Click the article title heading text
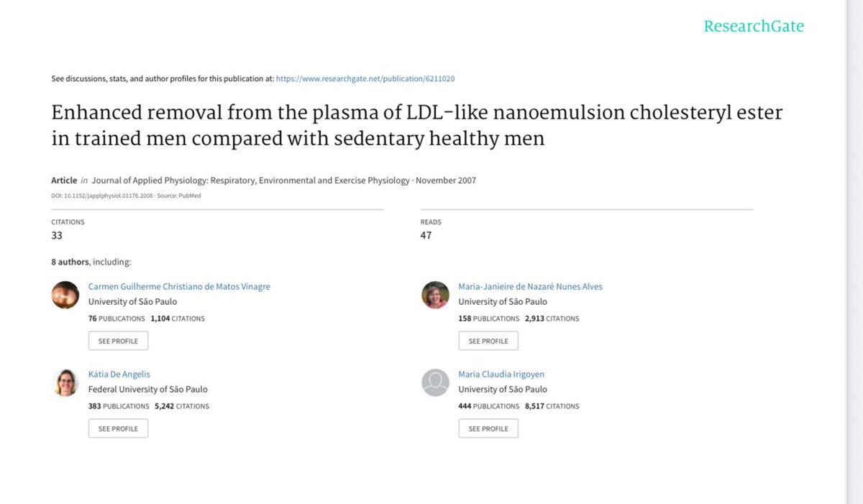The height and width of the screenshot is (504, 863). (416, 125)
